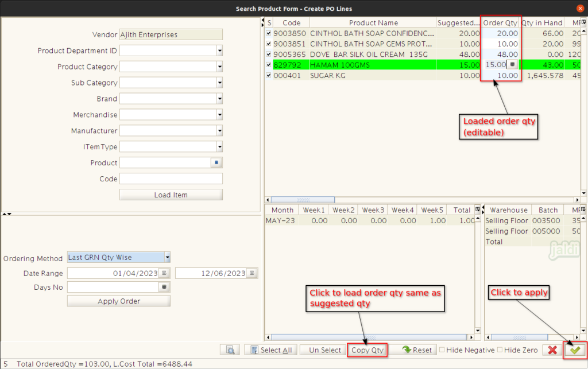The height and width of the screenshot is (369, 588).
Task: Click the Select All button
Action: pos(271,350)
